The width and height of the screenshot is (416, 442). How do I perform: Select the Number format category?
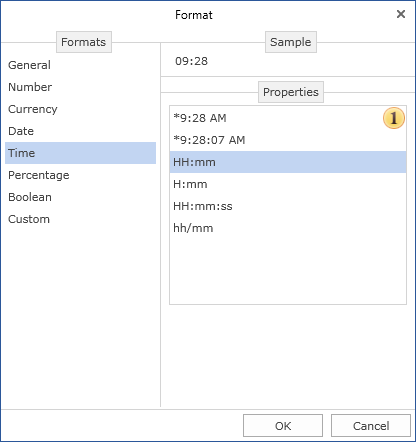pos(80,87)
